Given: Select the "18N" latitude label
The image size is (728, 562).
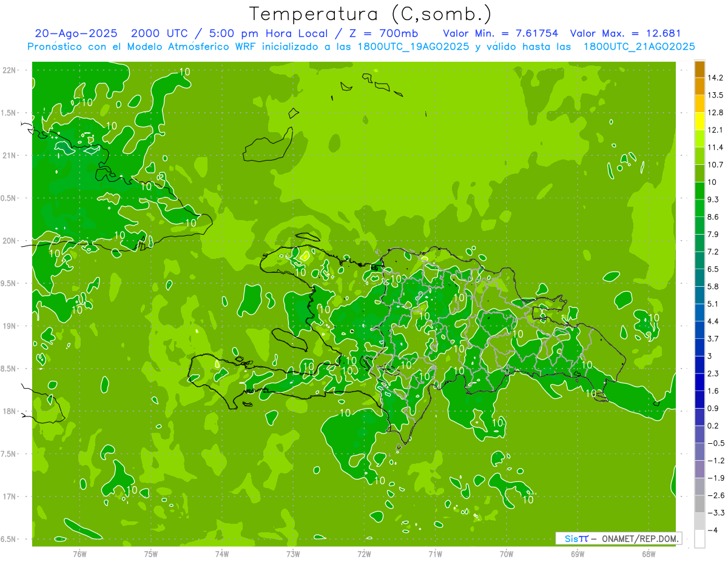Looking at the screenshot, I should [x=10, y=411].
